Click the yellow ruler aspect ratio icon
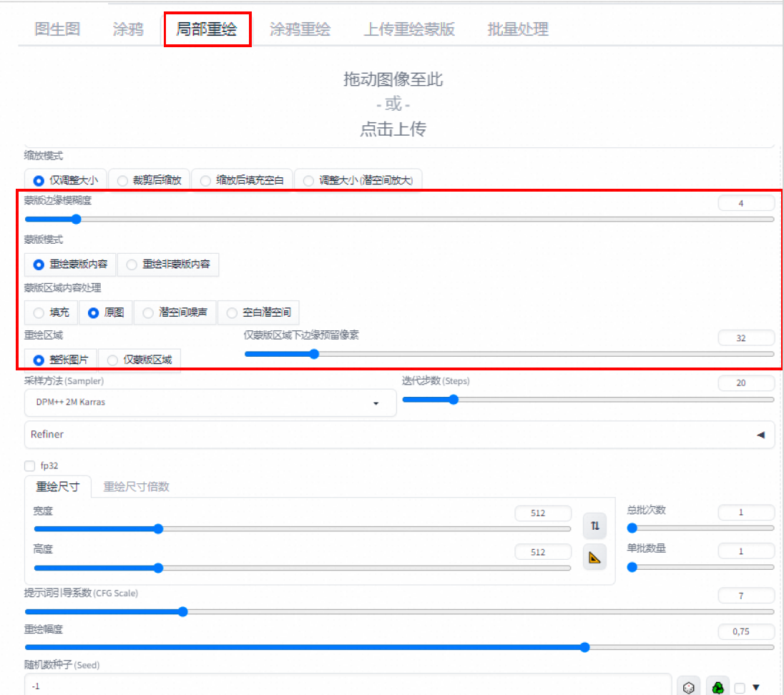784x695 pixels. [x=594, y=557]
